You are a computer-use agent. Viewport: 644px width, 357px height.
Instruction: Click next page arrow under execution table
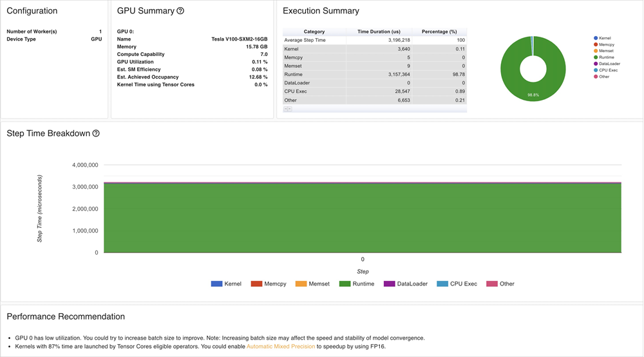point(290,109)
